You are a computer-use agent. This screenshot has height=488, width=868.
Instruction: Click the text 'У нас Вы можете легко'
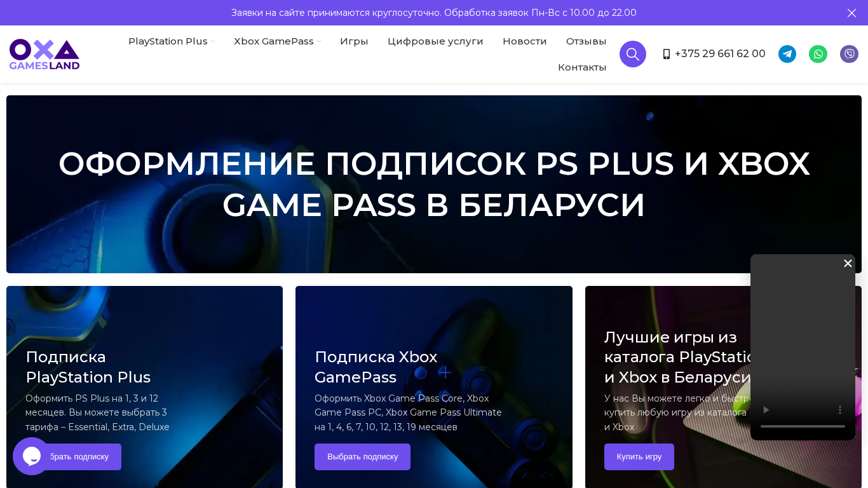[677, 412]
